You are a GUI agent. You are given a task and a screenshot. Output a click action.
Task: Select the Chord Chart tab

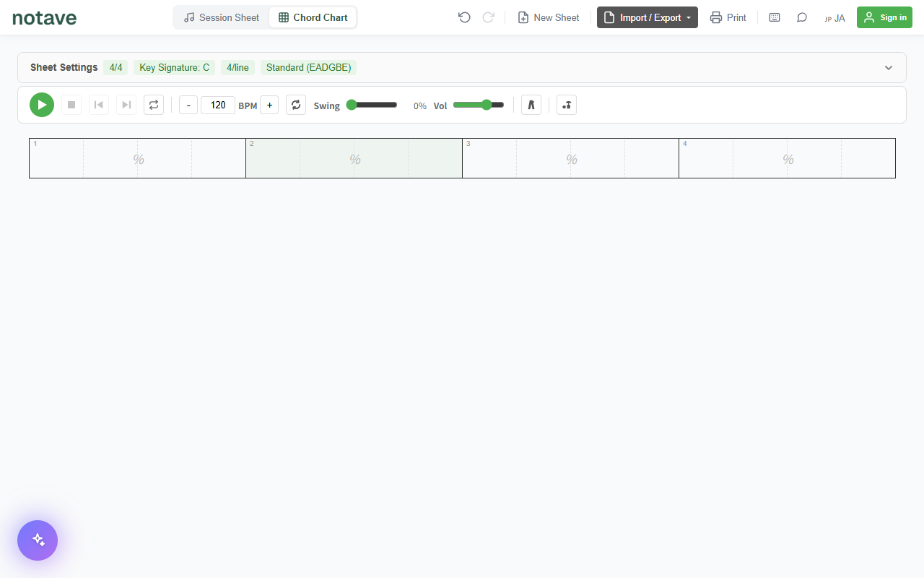pyautogui.click(x=313, y=17)
